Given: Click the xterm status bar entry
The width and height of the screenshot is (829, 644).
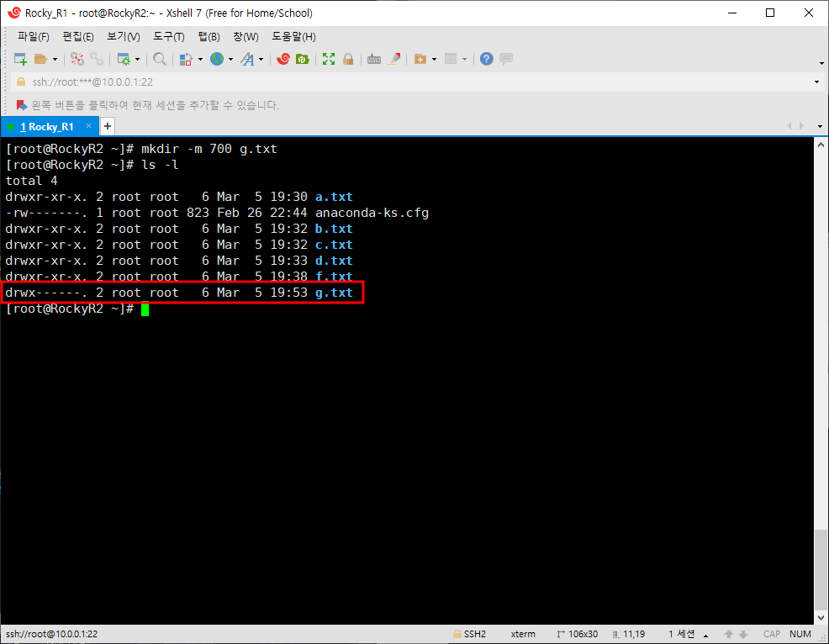Looking at the screenshot, I should pos(523,634).
